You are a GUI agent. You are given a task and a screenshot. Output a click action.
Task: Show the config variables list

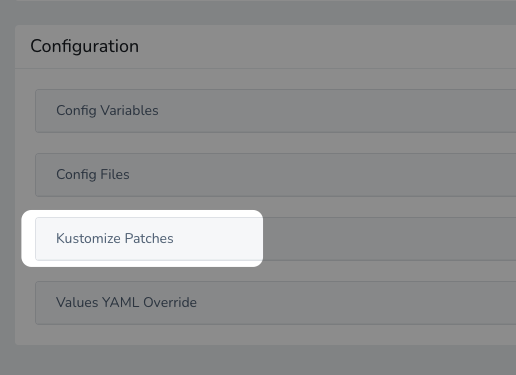(276, 111)
